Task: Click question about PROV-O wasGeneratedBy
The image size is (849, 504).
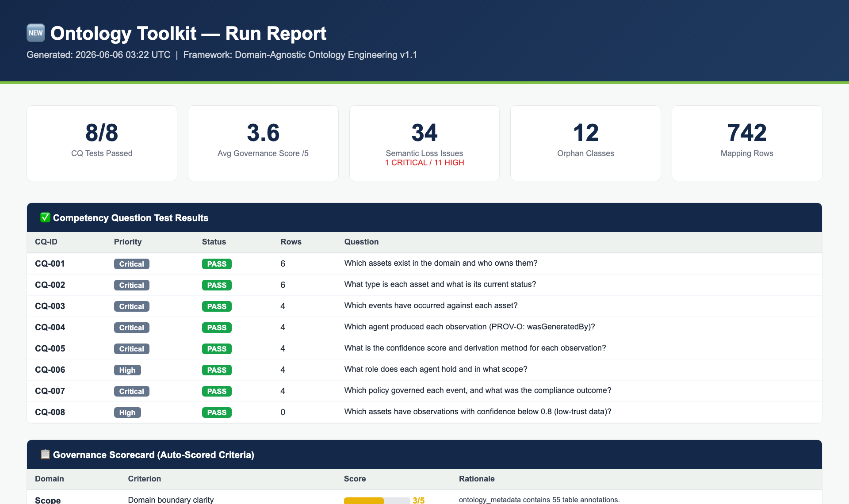Action: coord(470,327)
